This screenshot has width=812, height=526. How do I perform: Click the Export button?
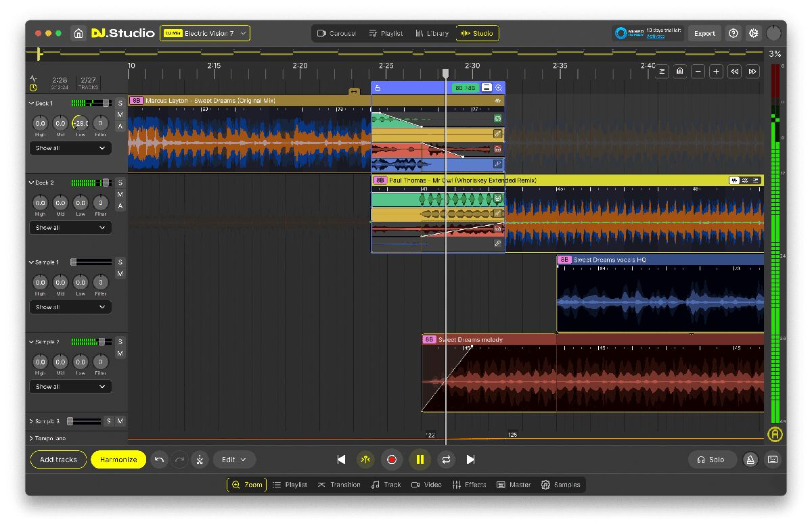tap(704, 33)
